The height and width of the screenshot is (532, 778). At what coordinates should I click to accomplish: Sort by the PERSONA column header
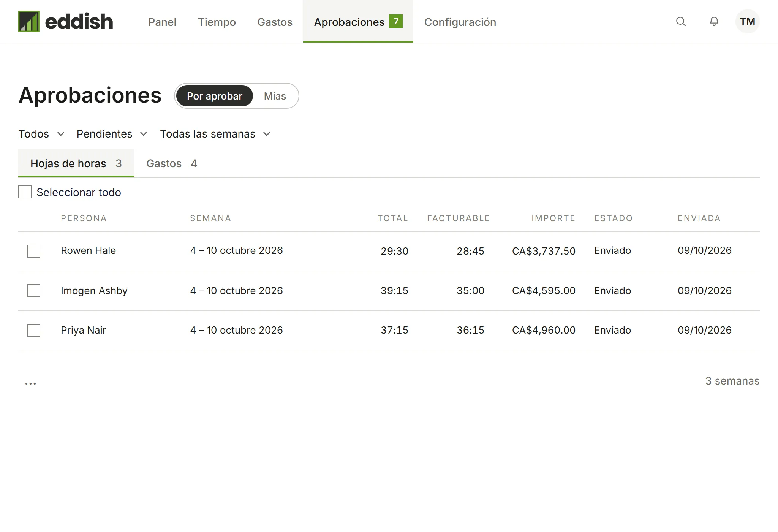coord(84,218)
